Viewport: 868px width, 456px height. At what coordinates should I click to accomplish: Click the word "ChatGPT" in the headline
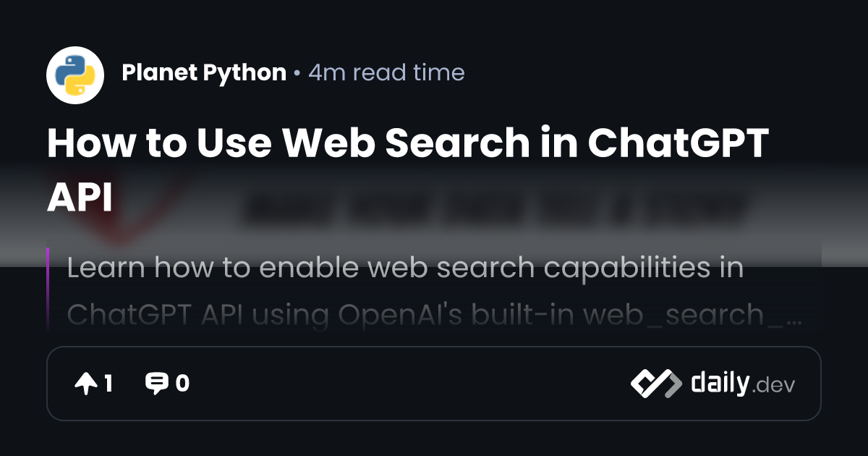coord(677,143)
